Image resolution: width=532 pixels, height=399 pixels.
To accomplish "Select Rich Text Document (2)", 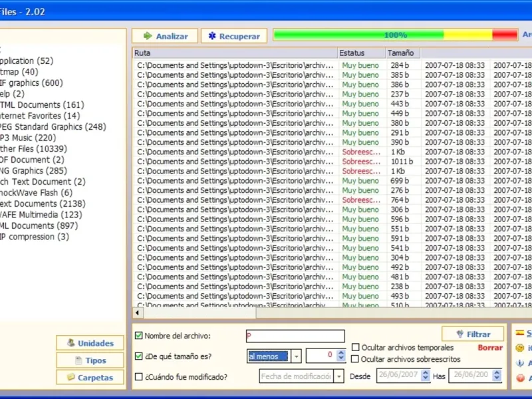I will tap(42, 182).
